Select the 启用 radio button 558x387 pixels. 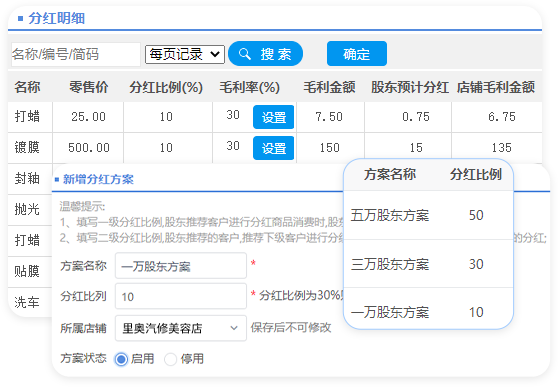tap(121, 359)
